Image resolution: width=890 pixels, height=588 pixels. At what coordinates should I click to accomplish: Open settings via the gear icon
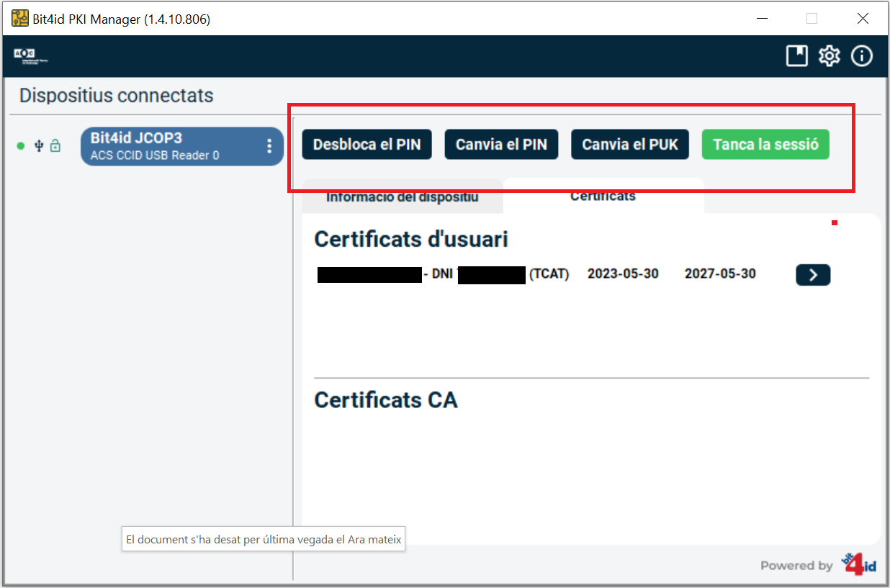pyautogui.click(x=830, y=56)
